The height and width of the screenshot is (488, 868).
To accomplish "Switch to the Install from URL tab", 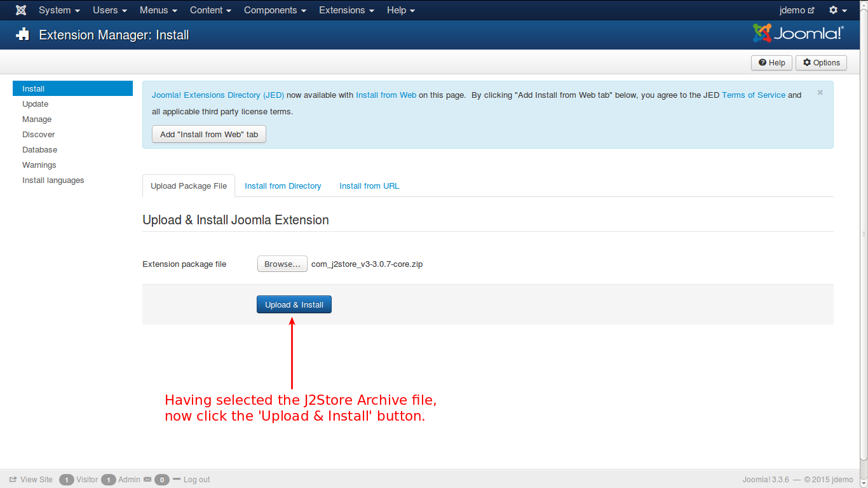I will click(x=369, y=186).
